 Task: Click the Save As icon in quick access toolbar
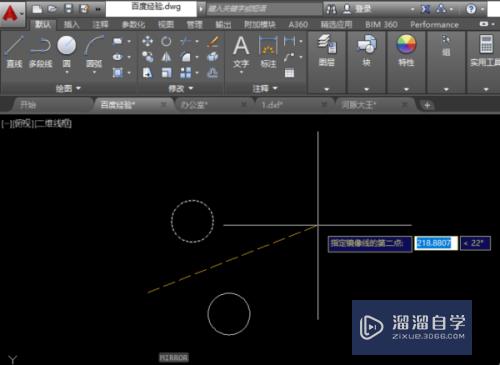[84, 9]
